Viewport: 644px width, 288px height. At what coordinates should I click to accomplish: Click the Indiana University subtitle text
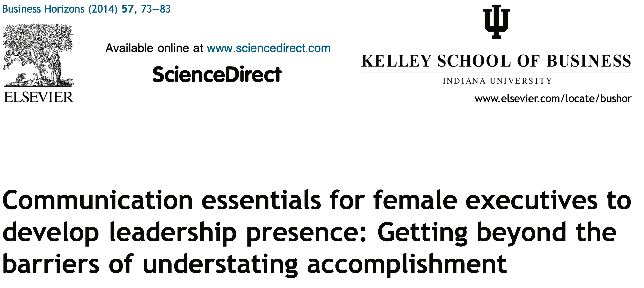[x=497, y=81]
